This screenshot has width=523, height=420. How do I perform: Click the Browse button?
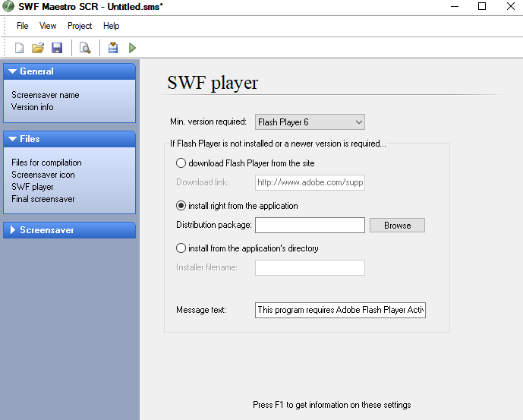397,226
